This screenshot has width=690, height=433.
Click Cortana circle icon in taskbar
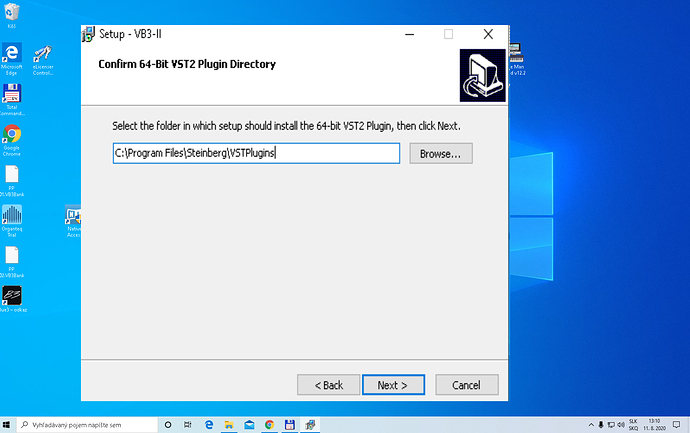click(168, 425)
